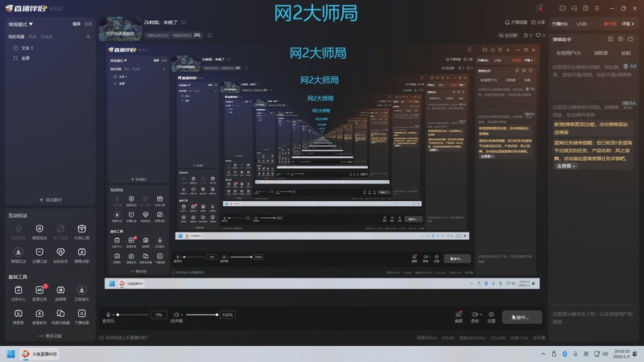Adjust the speaker volume slider
Viewport: 644px width, 362px height.
point(201,315)
